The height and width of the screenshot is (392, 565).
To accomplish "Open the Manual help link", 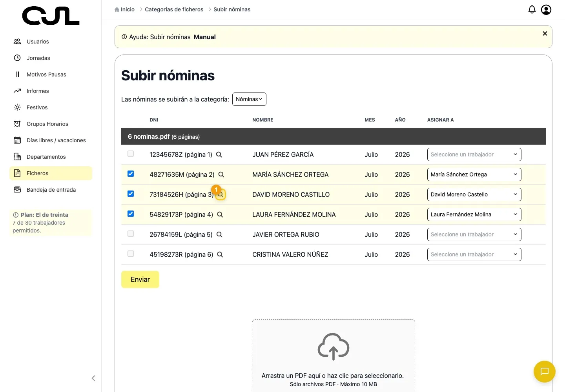I will click(x=205, y=37).
